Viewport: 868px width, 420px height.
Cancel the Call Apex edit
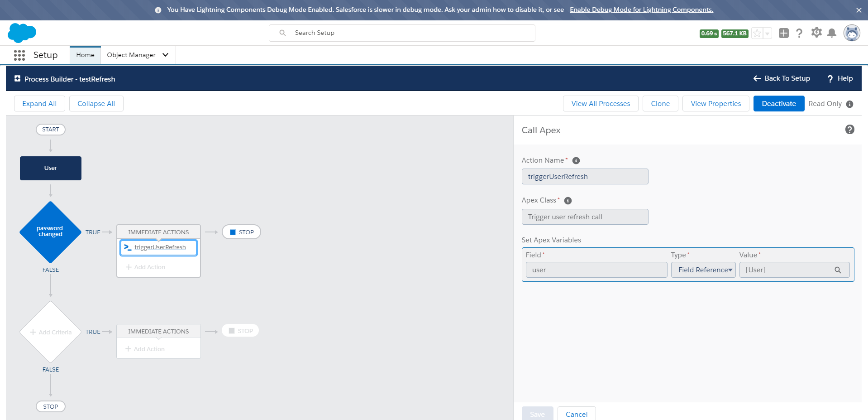coord(577,414)
